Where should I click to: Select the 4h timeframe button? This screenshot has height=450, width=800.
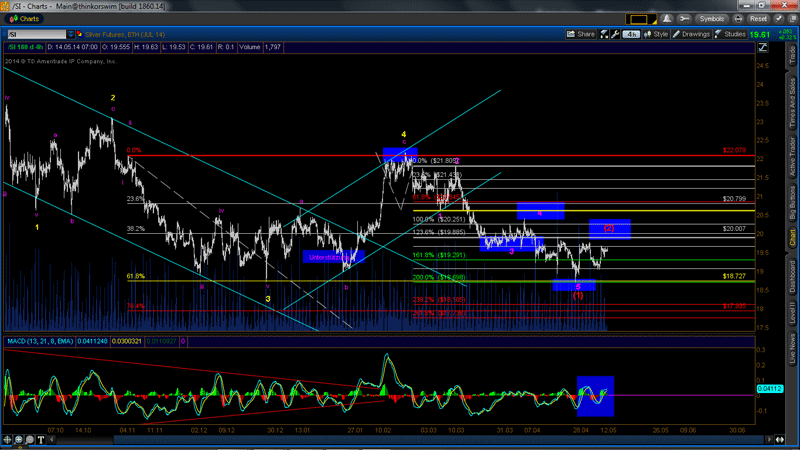[631, 34]
